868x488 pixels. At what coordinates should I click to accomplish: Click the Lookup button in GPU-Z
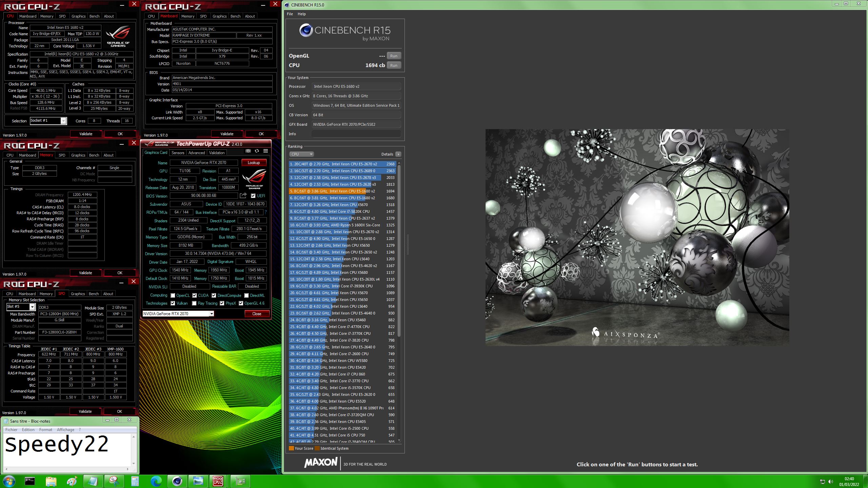[254, 163]
